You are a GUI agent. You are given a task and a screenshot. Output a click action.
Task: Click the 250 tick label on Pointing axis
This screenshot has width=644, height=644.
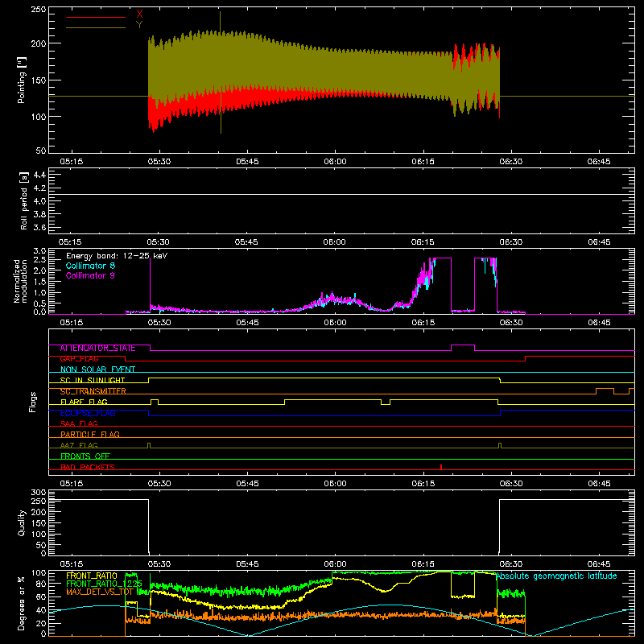click(39, 9)
